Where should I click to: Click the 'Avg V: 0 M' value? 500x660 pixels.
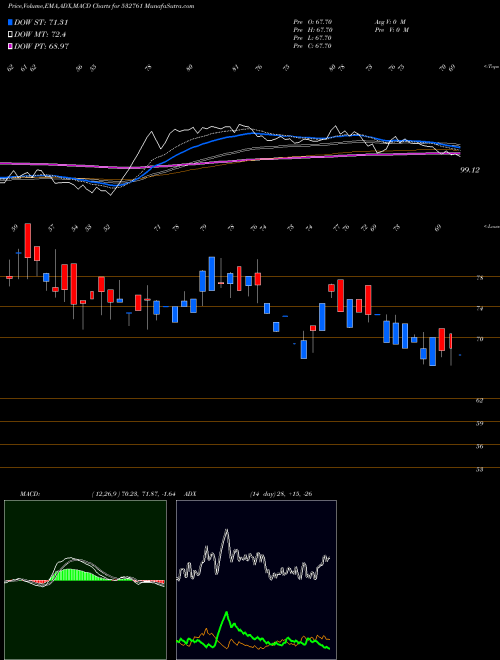tap(389, 22)
